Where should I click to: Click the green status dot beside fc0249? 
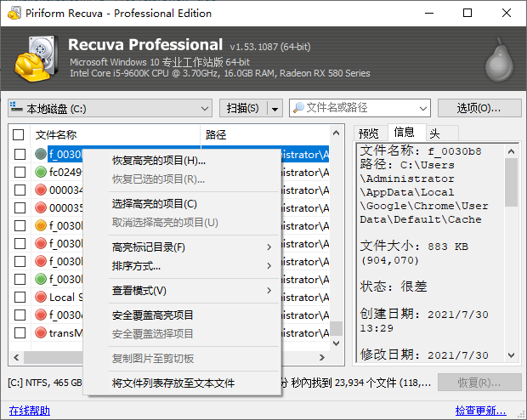[x=41, y=173]
